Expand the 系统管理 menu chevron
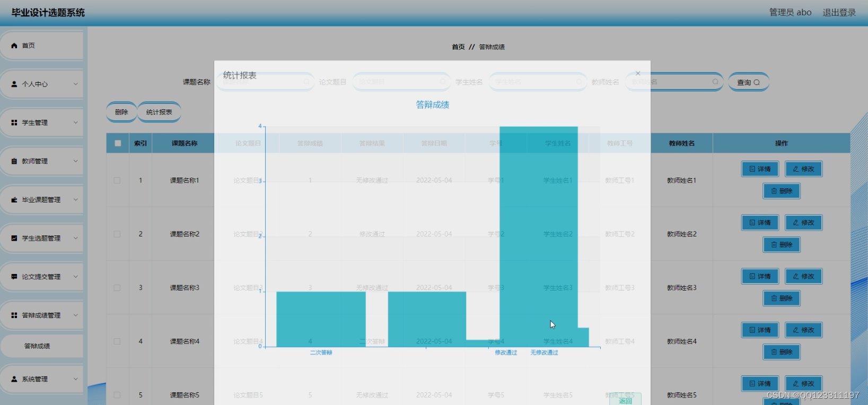Viewport: 868px width, 405px height. pos(75,379)
